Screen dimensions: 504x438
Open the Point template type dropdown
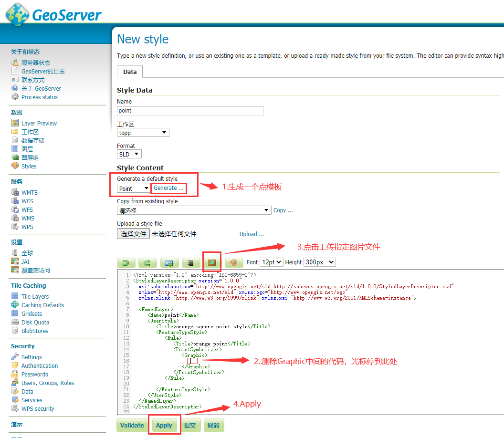(133, 188)
